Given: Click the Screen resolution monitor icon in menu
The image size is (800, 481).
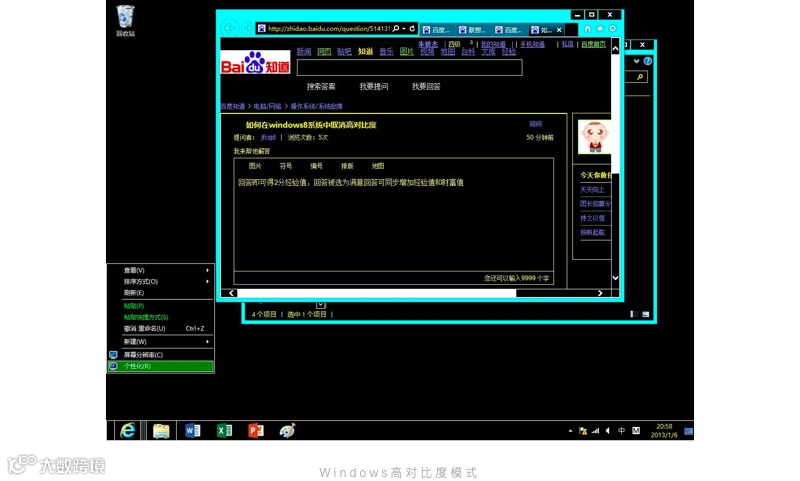Looking at the screenshot, I should coord(113,355).
